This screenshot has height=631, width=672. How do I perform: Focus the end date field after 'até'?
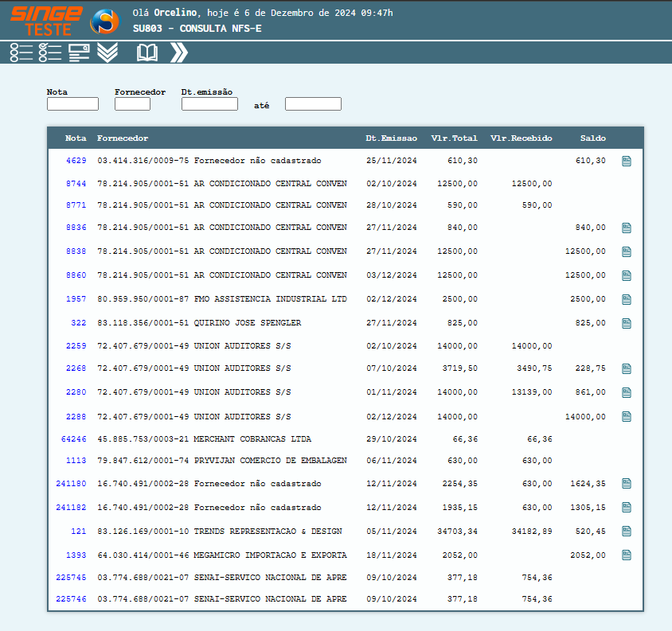pyautogui.click(x=313, y=104)
